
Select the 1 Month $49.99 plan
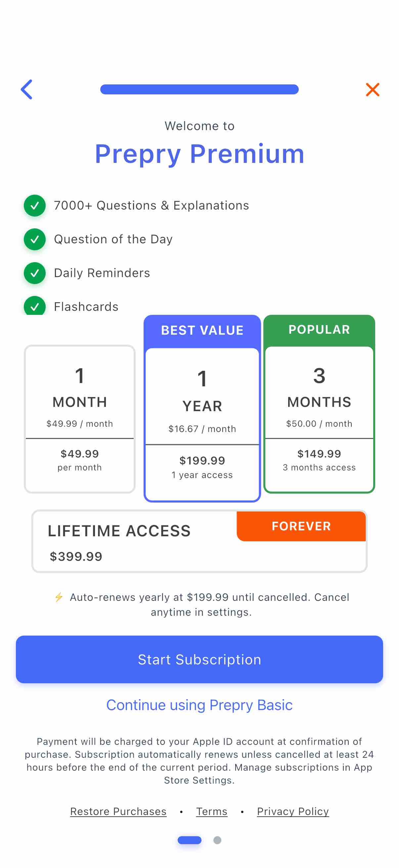coord(80,419)
